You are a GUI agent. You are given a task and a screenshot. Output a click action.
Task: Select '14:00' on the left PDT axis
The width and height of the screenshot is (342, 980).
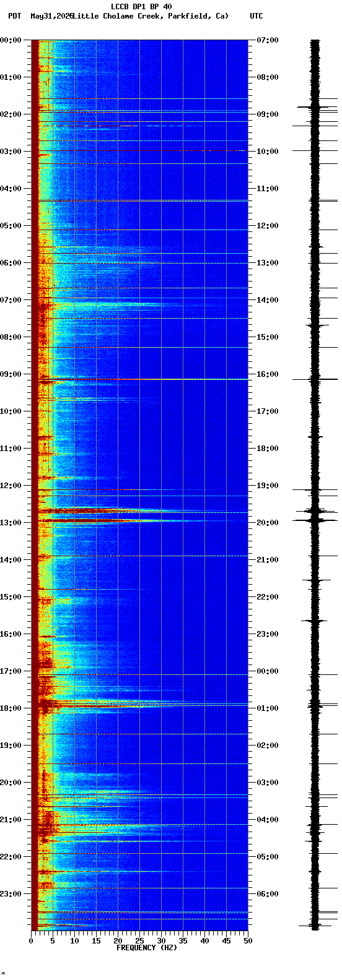(11, 560)
